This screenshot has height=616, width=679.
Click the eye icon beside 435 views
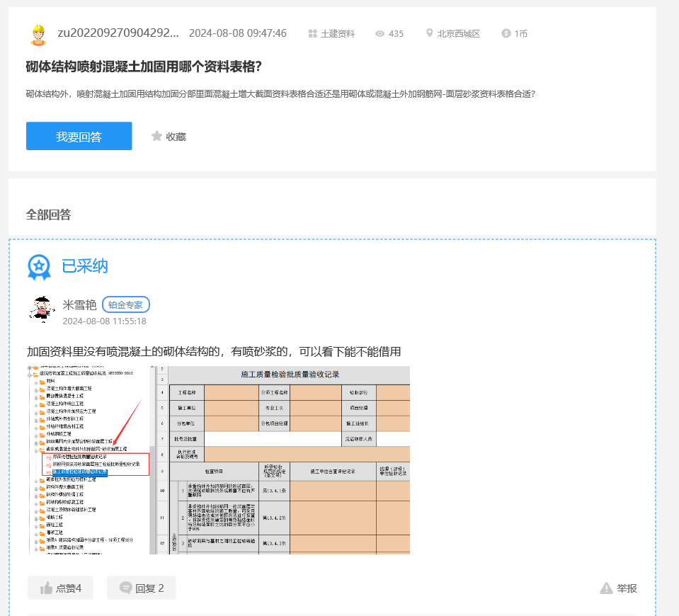tap(380, 34)
